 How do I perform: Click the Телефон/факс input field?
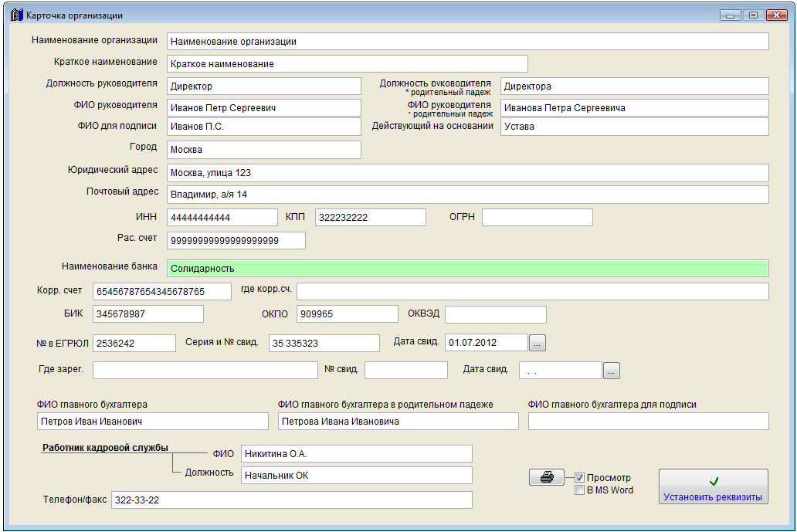[x=291, y=500]
